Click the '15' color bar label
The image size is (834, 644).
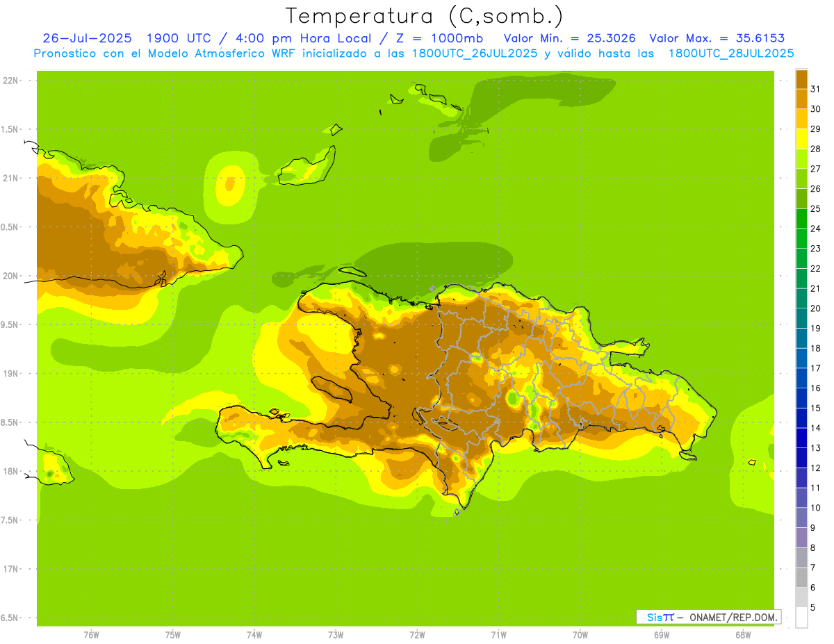click(816, 408)
